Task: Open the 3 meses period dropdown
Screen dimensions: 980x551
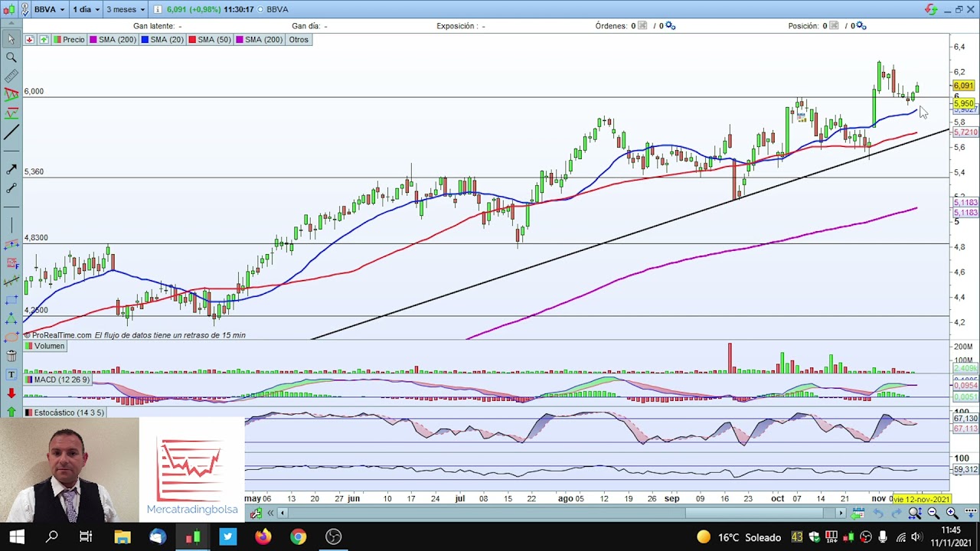Action: pyautogui.click(x=126, y=9)
